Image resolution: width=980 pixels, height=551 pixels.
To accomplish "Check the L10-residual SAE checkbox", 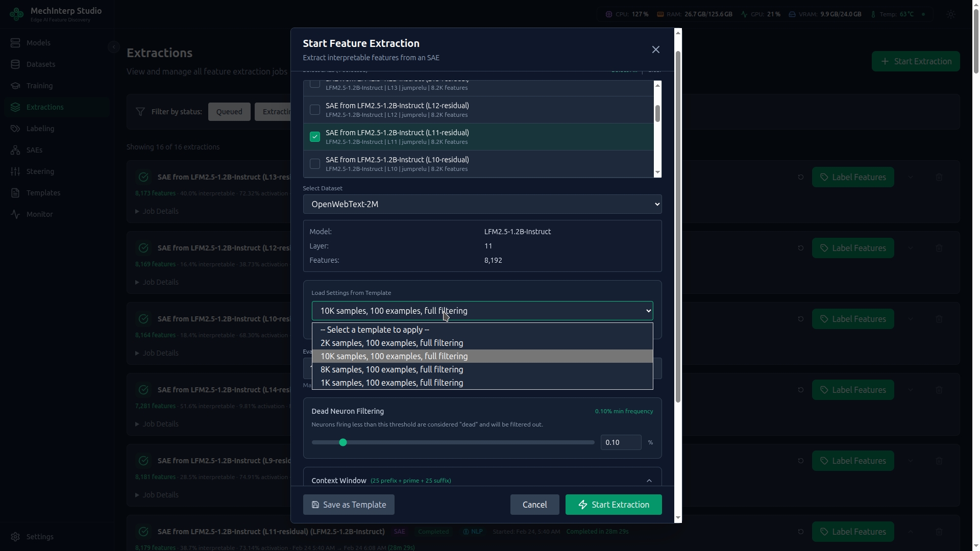I will 315,164.
